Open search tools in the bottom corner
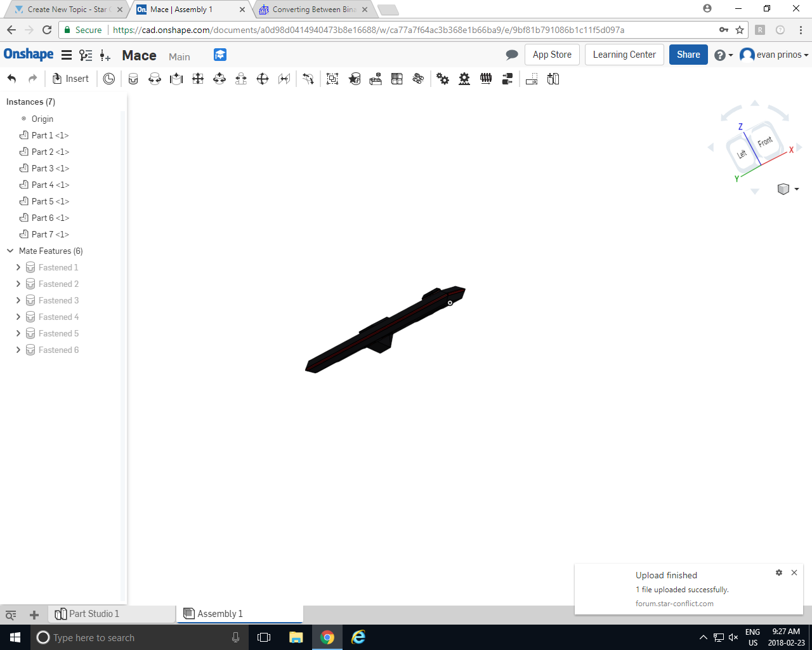 [x=10, y=614]
